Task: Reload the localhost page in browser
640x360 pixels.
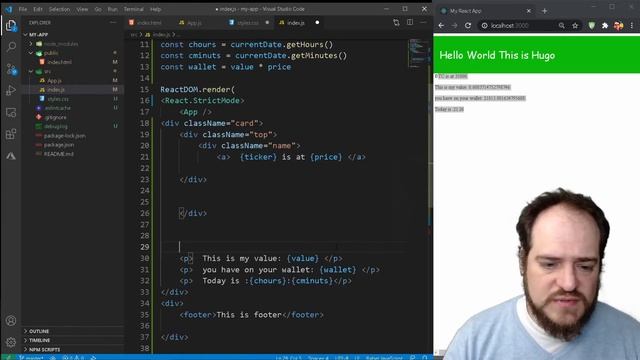Action: pos(468,25)
